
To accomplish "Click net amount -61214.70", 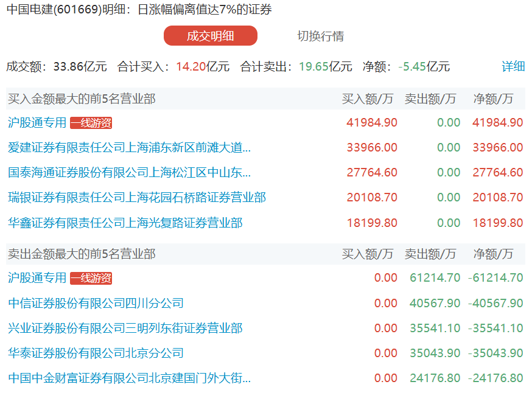I will 495,277.
